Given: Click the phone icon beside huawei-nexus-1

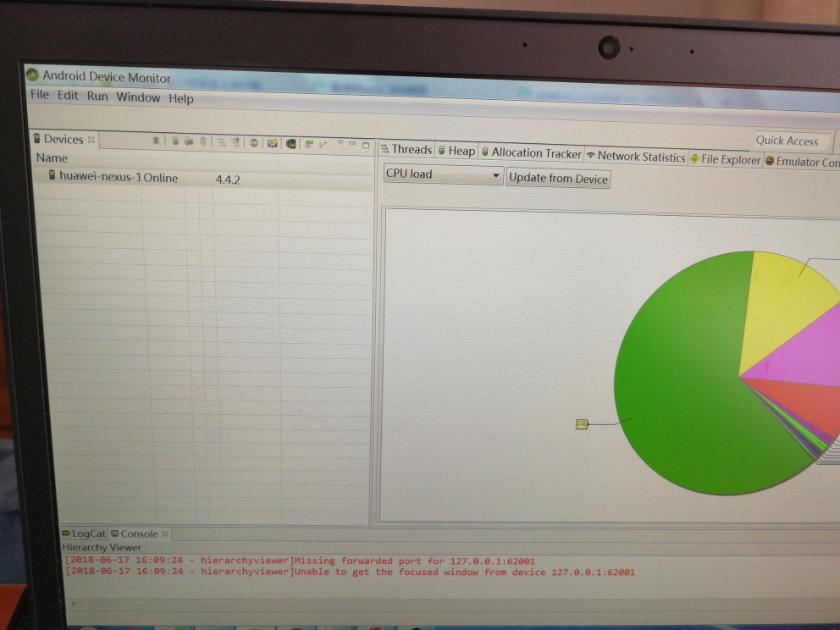Looking at the screenshot, I should (52, 175).
